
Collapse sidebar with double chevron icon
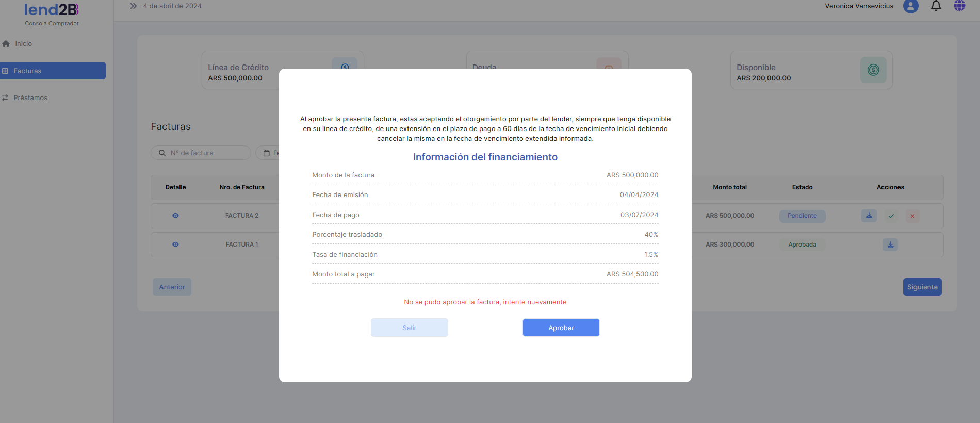click(x=134, y=6)
